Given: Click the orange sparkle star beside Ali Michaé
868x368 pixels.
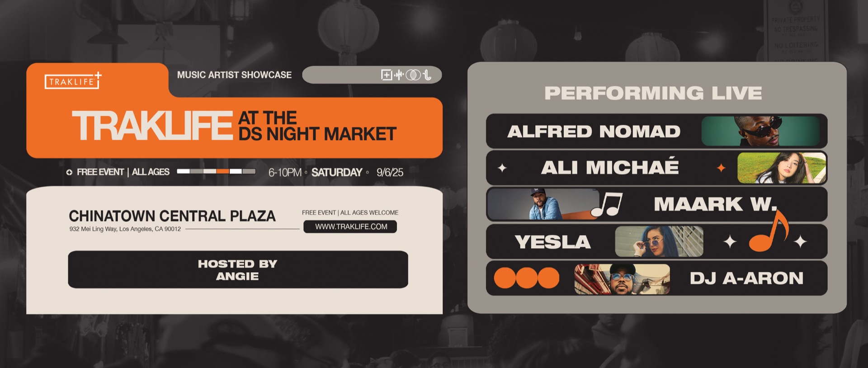Looking at the screenshot, I should pyautogui.click(x=721, y=168).
